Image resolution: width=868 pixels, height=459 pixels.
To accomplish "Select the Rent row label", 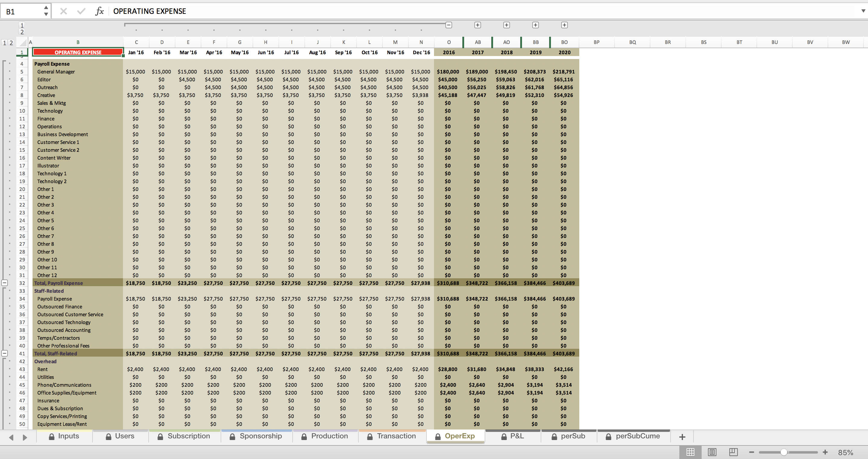I will (42, 370).
